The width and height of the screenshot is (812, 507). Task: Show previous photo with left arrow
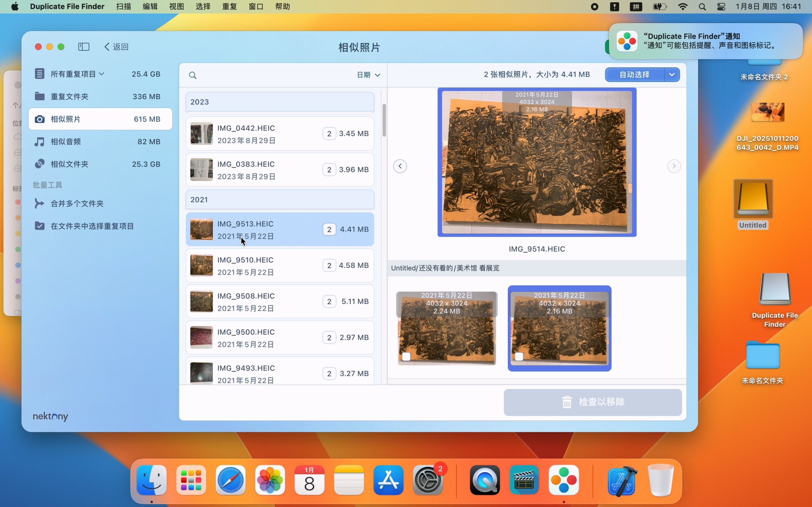tap(400, 166)
